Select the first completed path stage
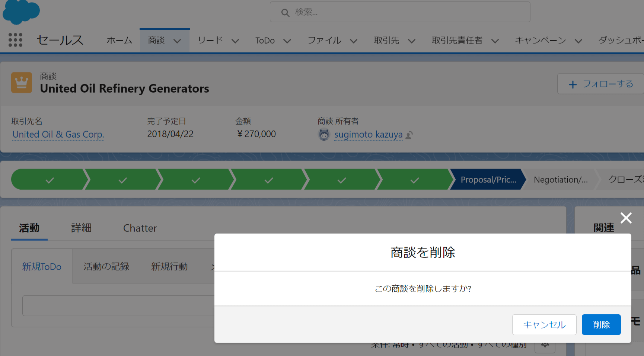 (50, 180)
